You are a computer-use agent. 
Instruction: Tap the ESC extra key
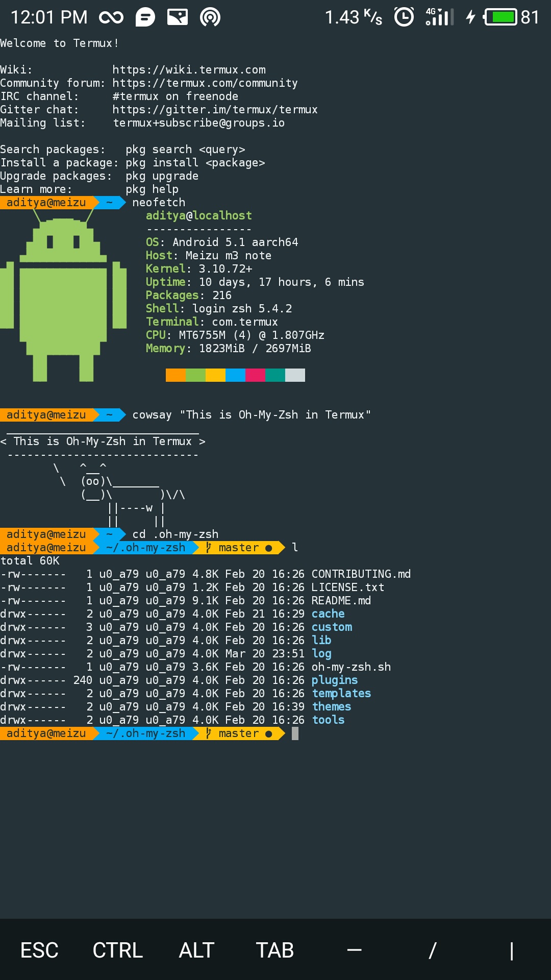pos(39,950)
